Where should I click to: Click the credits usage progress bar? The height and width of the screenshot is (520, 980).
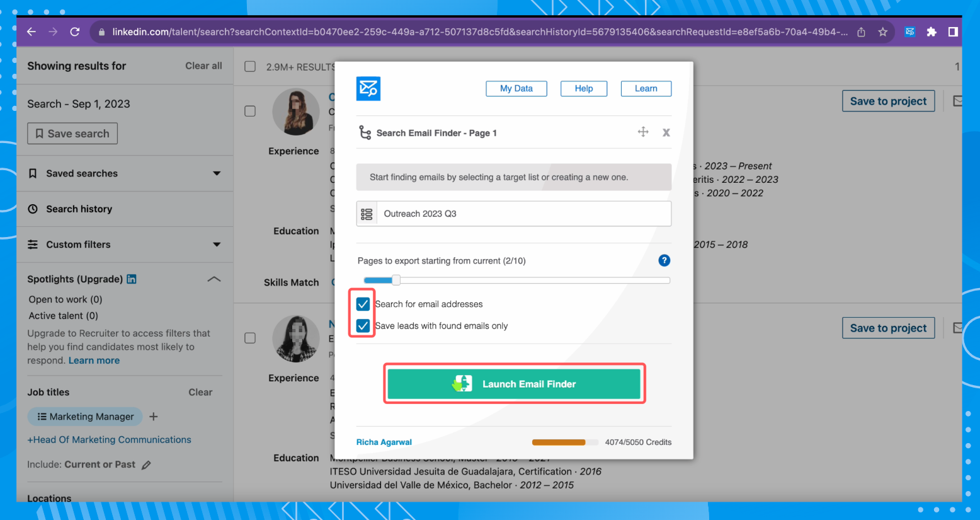(566, 442)
